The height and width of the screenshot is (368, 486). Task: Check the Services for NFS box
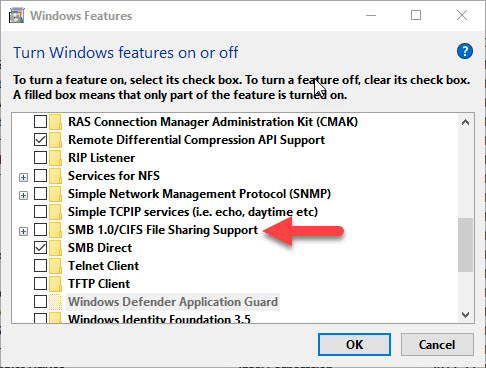[x=40, y=176]
